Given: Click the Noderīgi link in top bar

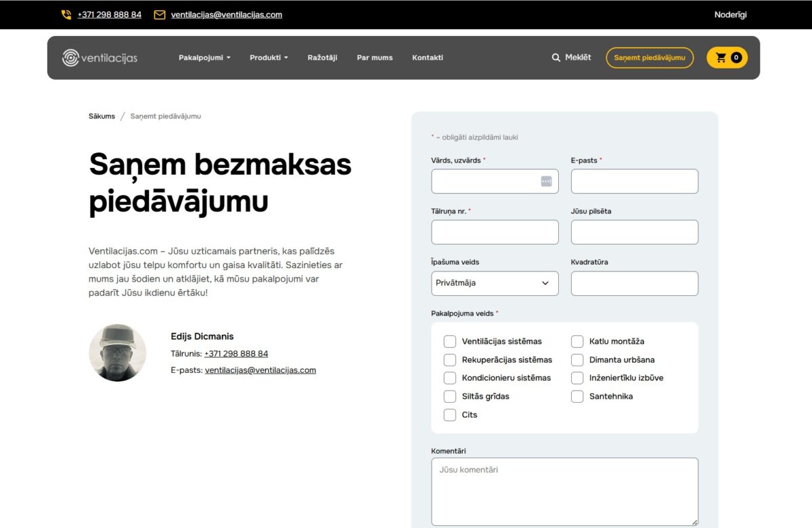Looking at the screenshot, I should point(730,15).
